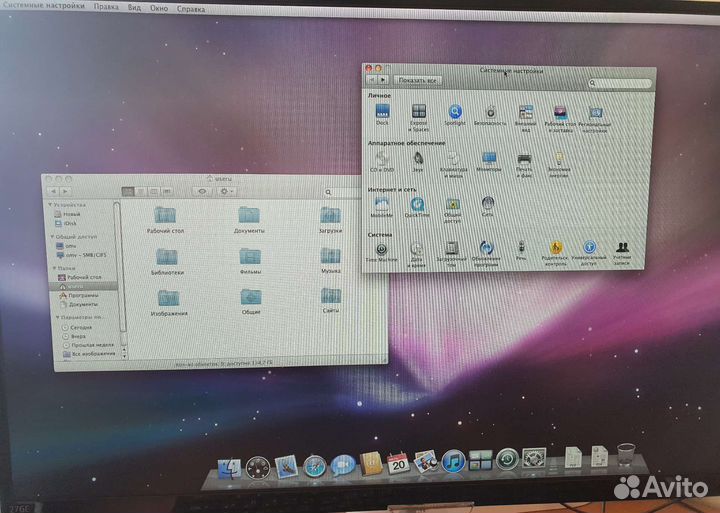Open the Dock preference pane

coord(382,113)
